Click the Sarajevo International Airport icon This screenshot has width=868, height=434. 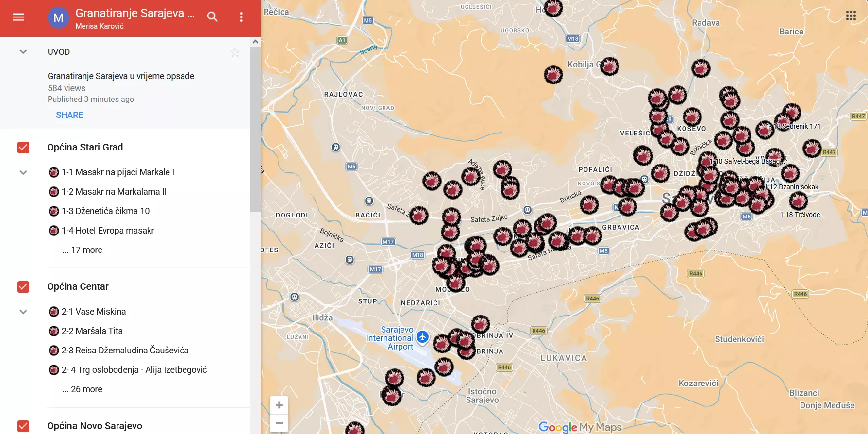click(x=422, y=336)
